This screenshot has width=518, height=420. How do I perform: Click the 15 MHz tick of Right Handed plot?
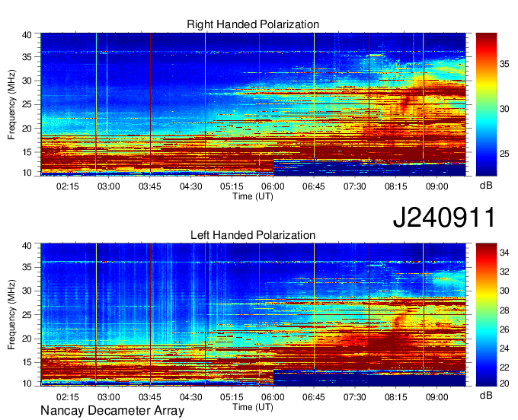[x=27, y=152]
